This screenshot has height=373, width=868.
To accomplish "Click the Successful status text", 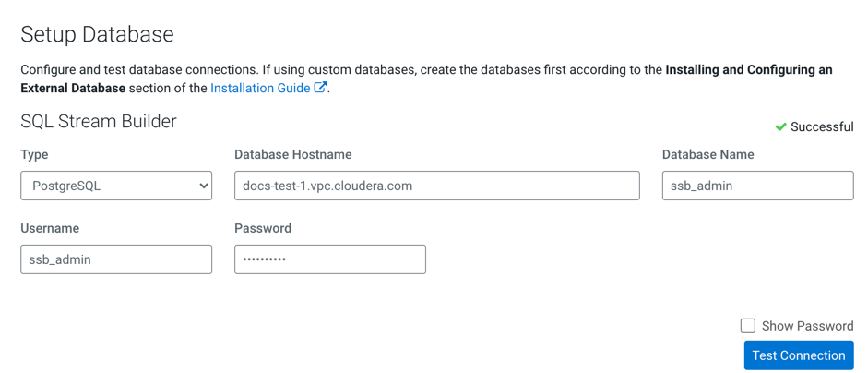I will point(822,126).
